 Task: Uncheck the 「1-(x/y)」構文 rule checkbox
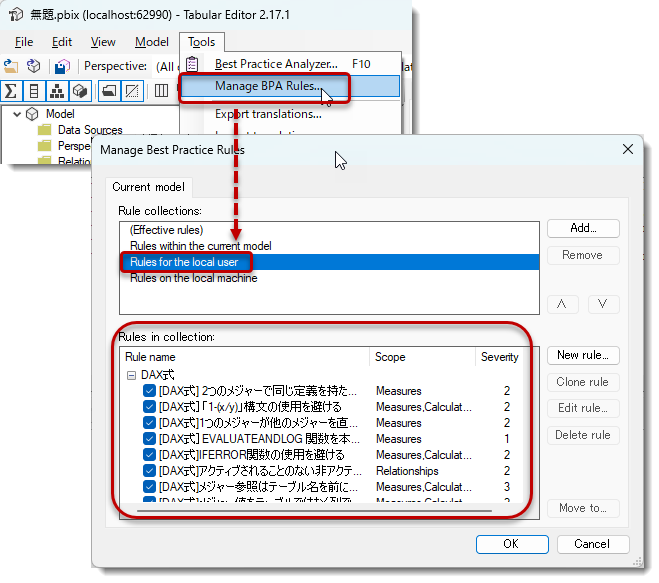(x=149, y=406)
